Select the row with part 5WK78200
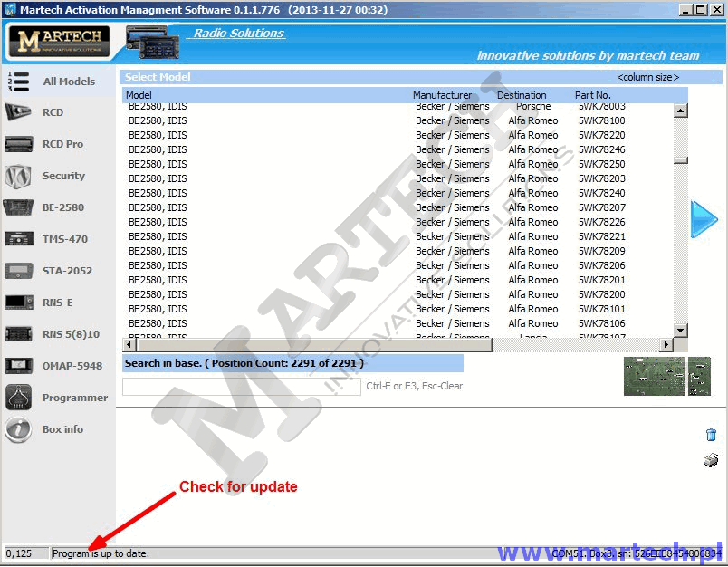Screen dimensions: 728x567 click(x=399, y=294)
